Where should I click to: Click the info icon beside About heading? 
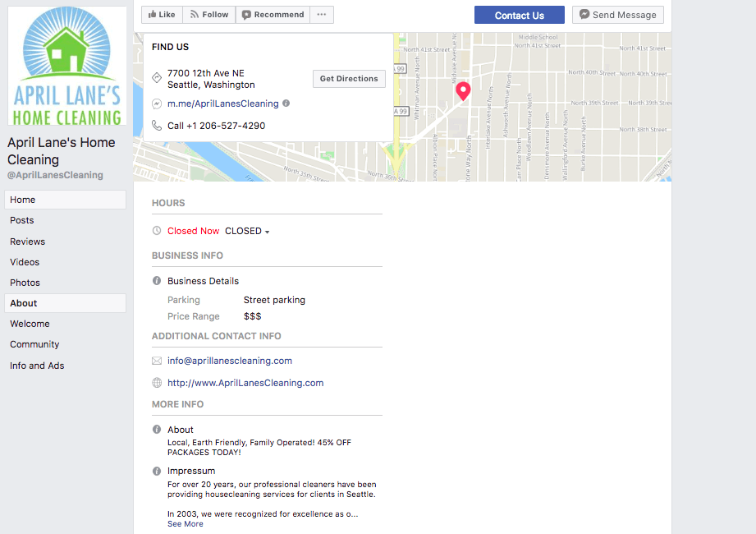[157, 430]
